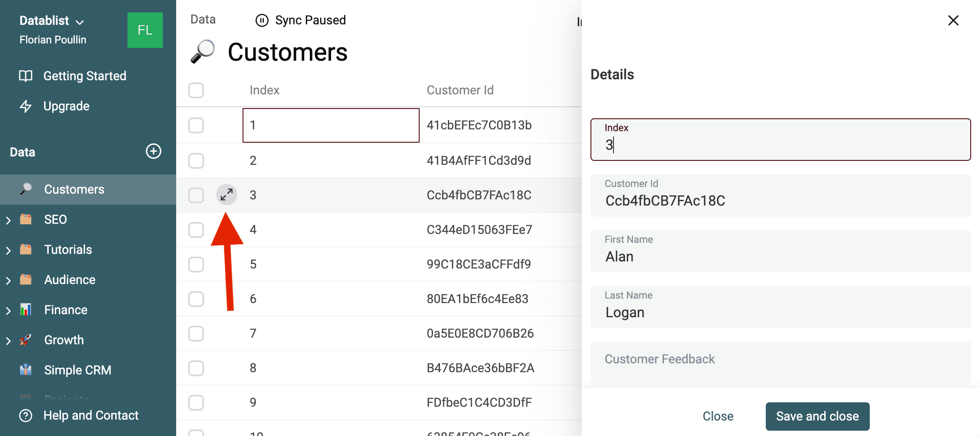Expand the Finance folder chevron
The width and height of the screenshot is (980, 436).
tap(8, 311)
